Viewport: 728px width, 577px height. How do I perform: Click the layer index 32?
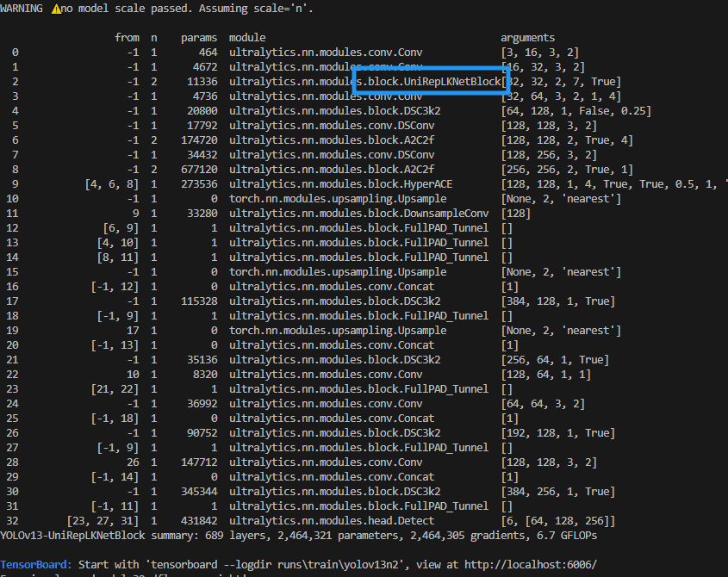click(12, 521)
